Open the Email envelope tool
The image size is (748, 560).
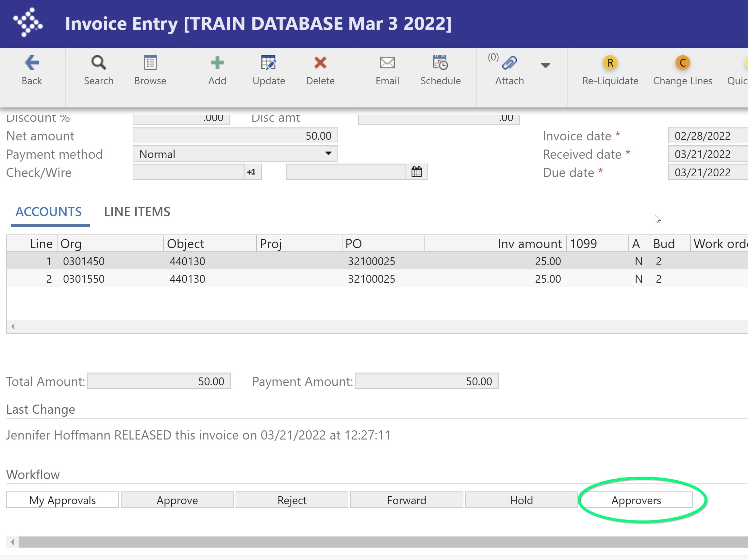click(x=387, y=63)
